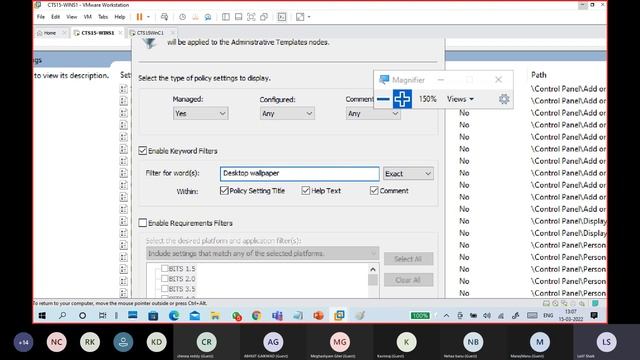Open the console view icon in VMware toolbar
640x360 pixels.
pos(282,17)
